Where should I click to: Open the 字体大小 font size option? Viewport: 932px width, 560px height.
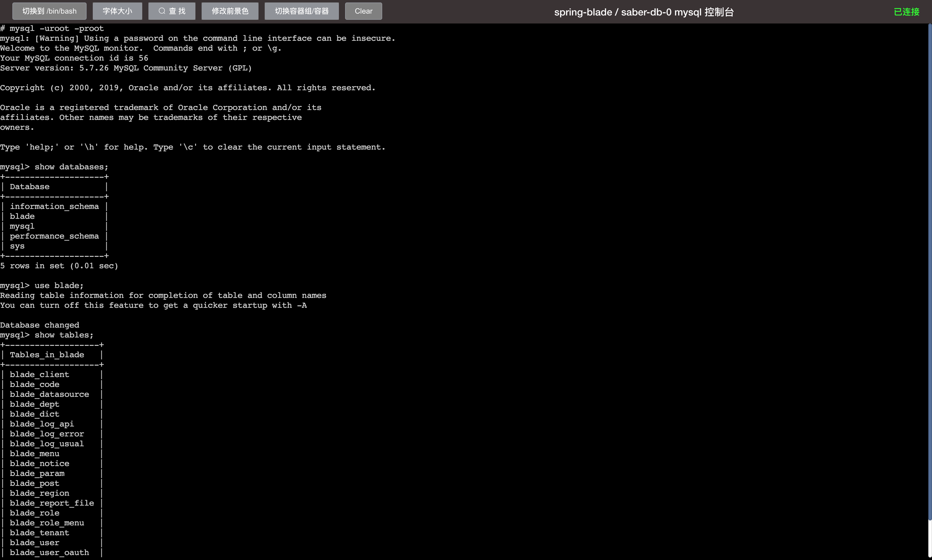[118, 11]
